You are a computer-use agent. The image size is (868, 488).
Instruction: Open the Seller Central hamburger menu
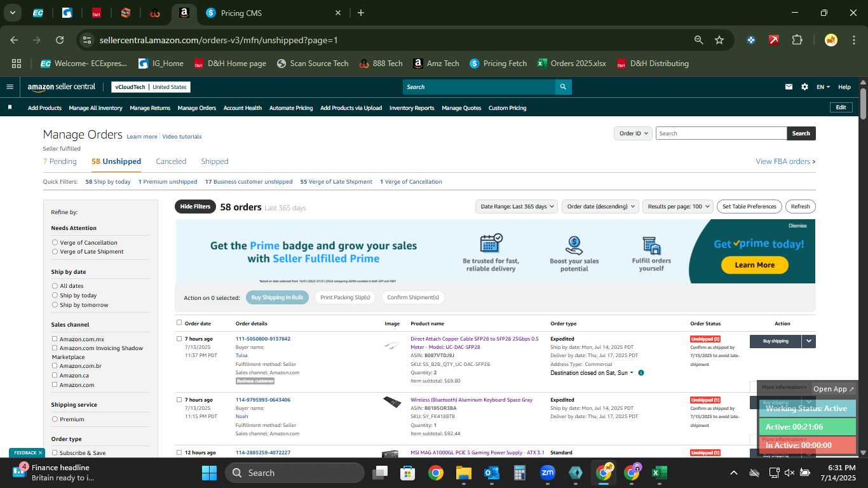point(10,87)
